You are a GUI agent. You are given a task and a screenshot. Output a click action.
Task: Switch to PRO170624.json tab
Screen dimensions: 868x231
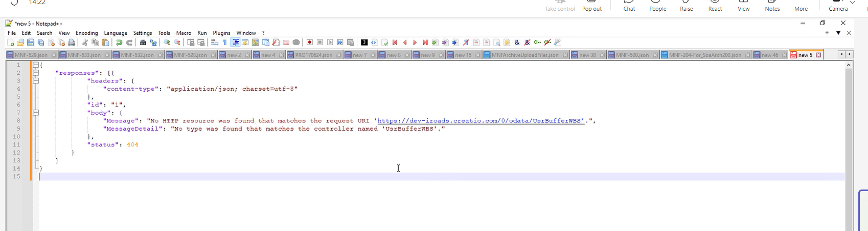tap(314, 55)
